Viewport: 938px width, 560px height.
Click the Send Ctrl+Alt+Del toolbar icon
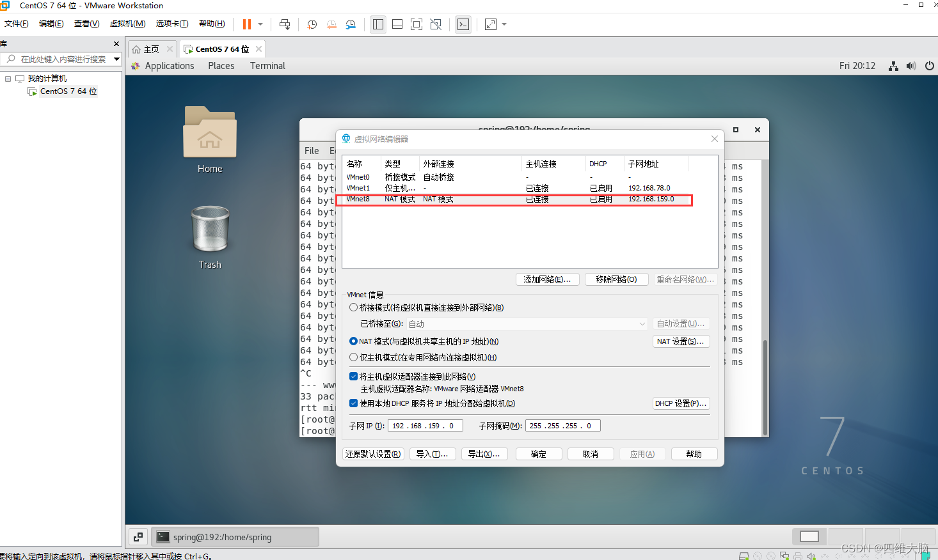point(285,24)
